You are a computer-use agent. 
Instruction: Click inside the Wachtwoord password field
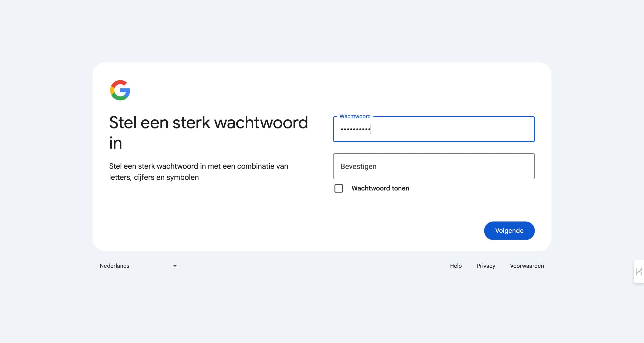pos(434,129)
